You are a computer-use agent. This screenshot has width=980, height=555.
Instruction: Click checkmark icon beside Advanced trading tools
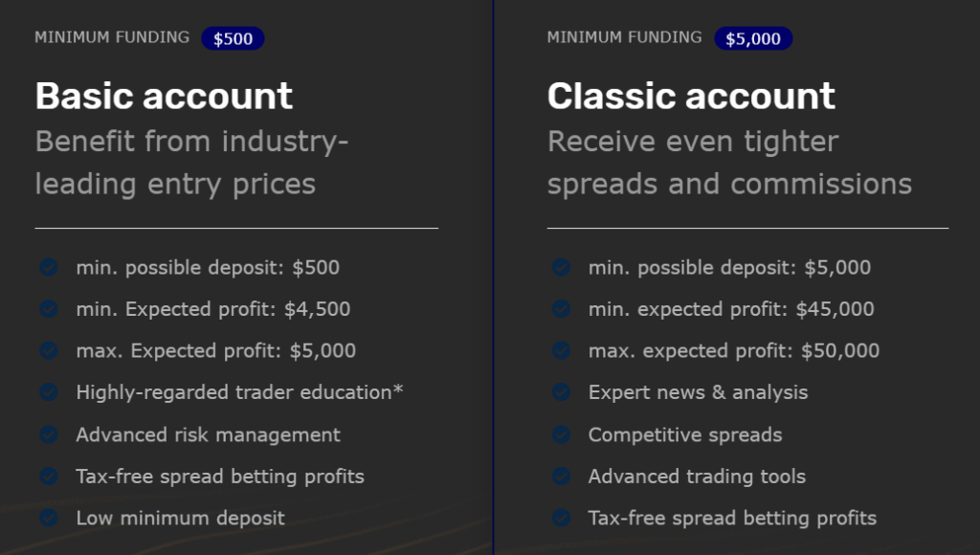pyautogui.click(x=561, y=477)
